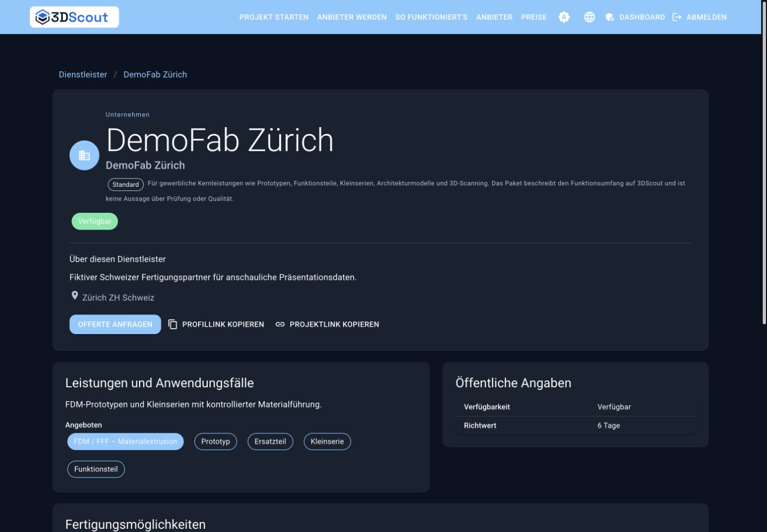Select the Prototyp chip
Viewport: 767px width, 532px height.
click(x=216, y=441)
